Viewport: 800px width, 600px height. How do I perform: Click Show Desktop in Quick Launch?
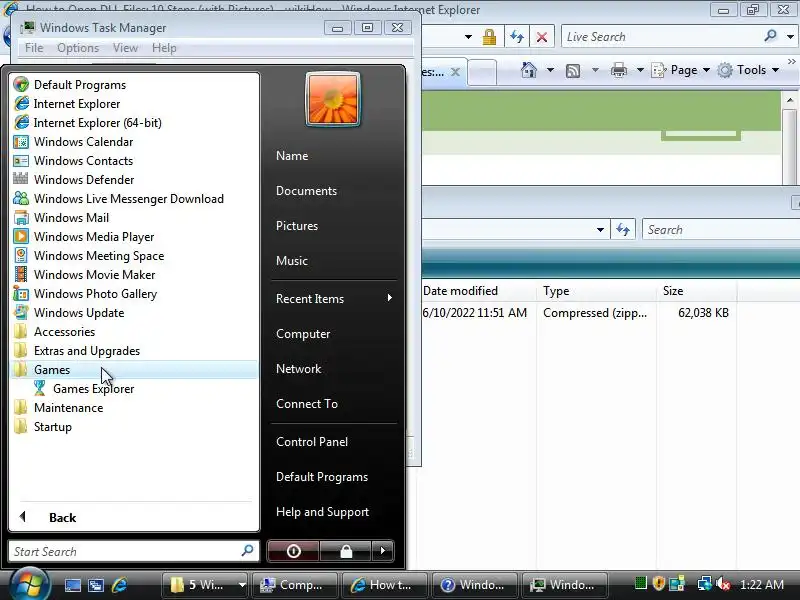pyautogui.click(x=72, y=585)
